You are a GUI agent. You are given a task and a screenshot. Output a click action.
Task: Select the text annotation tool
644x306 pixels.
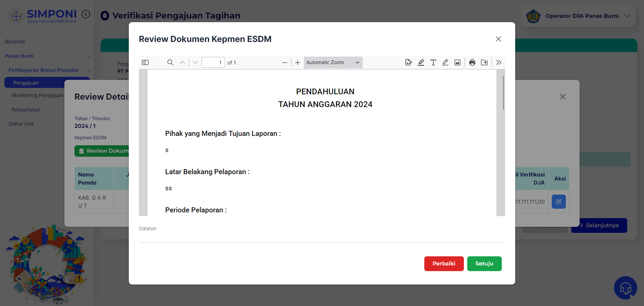pyautogui.click(x=433, y=62)
